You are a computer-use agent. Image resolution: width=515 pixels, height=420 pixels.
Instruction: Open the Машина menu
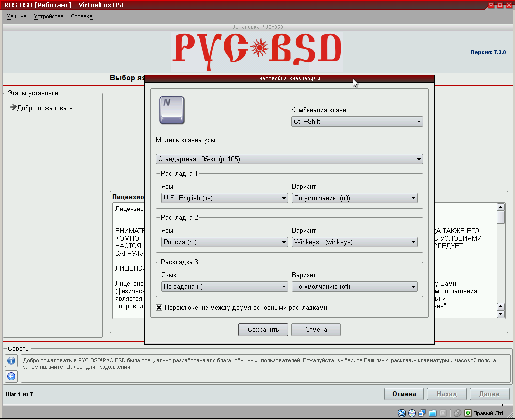click(x=16, y=16)
